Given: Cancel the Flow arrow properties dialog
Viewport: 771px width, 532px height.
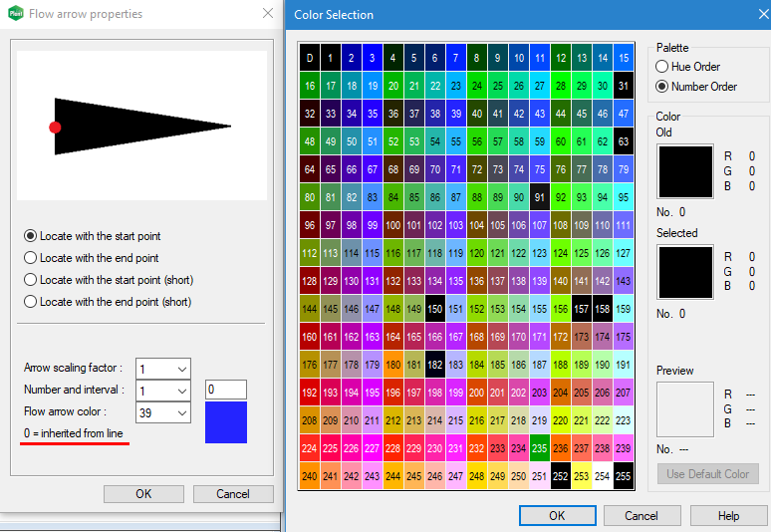Looking at the screenshot, I should pyautogui.click(x=233, y=494).
